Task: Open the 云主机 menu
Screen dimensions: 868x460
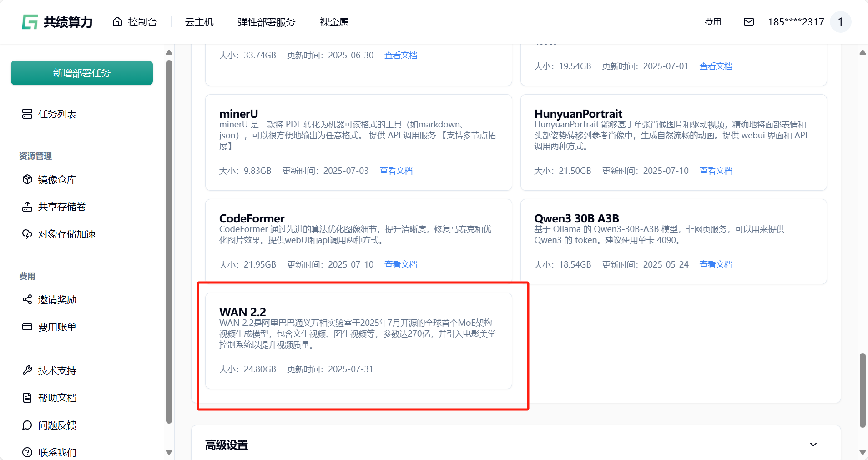Action: 199,22
